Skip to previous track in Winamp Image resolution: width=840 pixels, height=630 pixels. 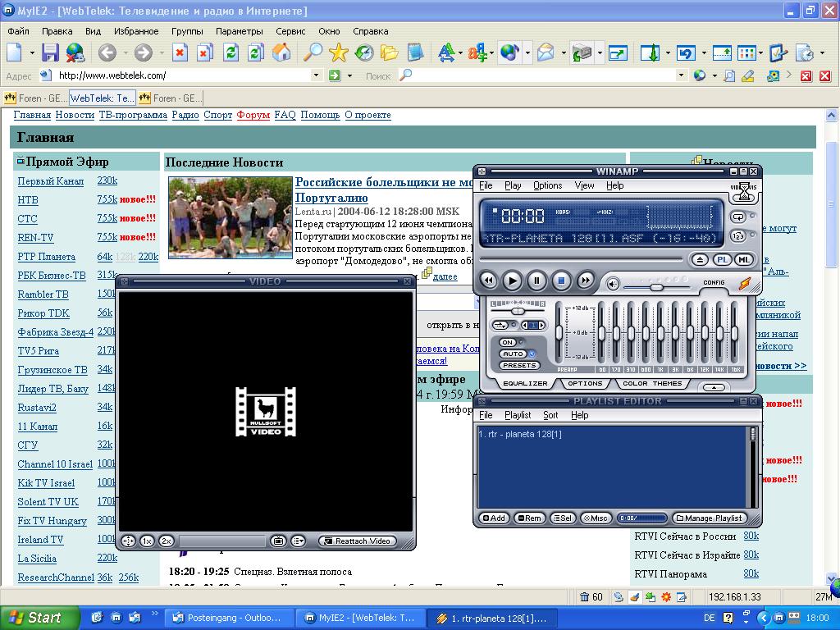(x=488, y=281)
